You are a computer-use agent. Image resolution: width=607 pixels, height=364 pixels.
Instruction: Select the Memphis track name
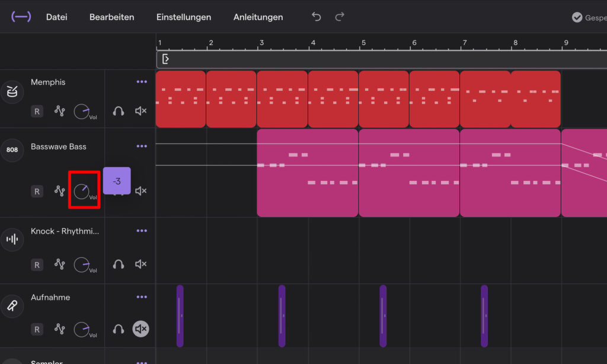pos(48,82)
